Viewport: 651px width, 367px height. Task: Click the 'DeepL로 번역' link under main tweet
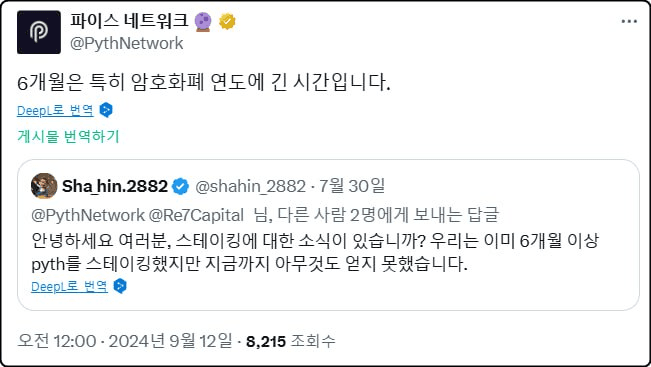tap(55, 110)
